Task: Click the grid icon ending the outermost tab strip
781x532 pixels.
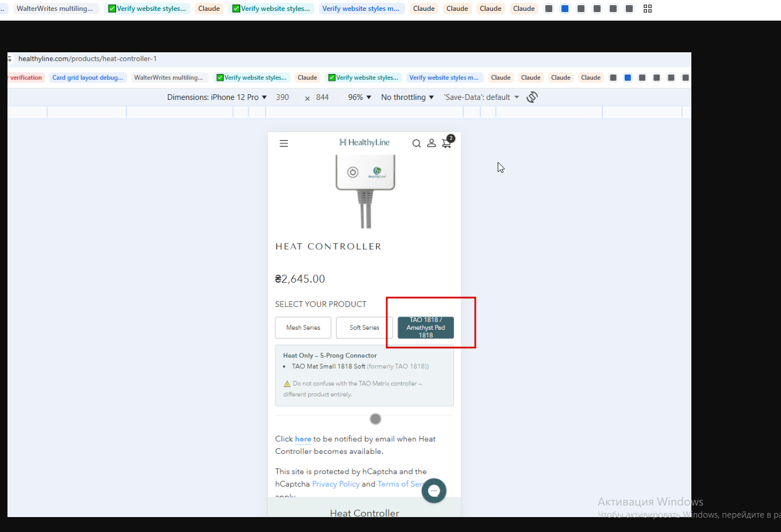Action: click(x=648, y=9)
